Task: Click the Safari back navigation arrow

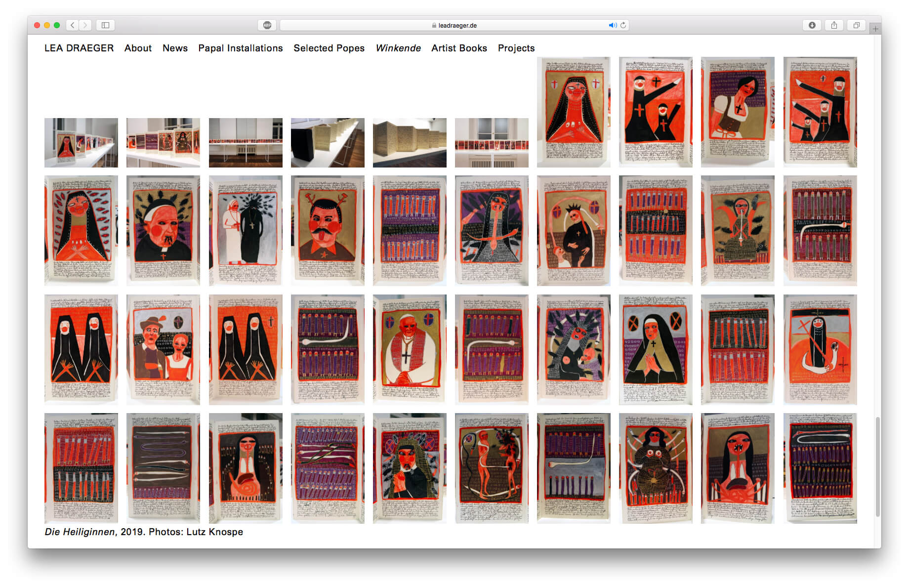Action: coord(73,25)
